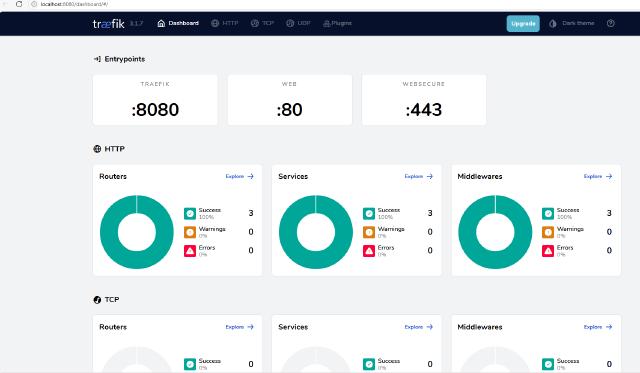The height and width of the screenshot is (373, 640).
Task: Click the help question mark icon
Action: 611,23
